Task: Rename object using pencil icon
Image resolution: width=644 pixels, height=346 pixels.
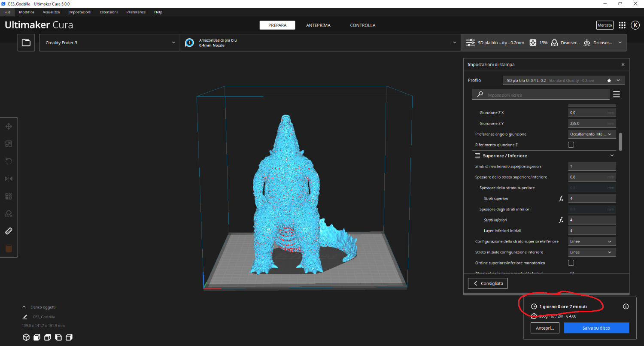Action: (25, 317)
